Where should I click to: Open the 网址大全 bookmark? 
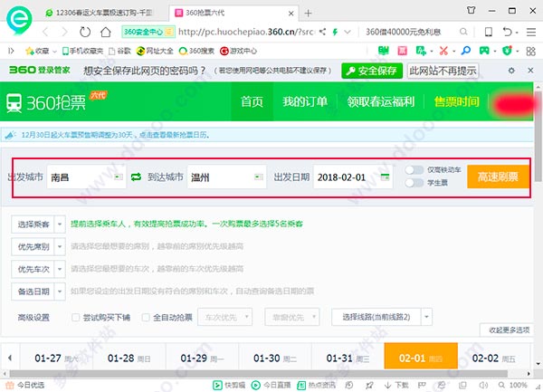155,52
